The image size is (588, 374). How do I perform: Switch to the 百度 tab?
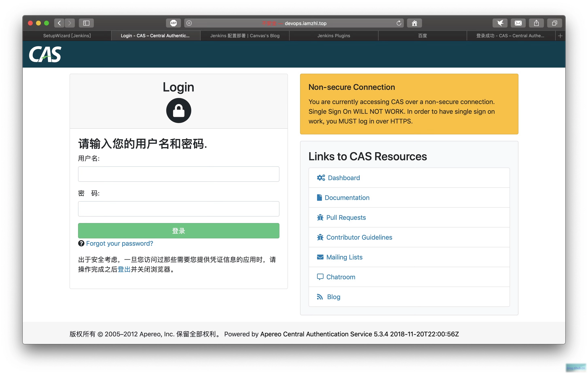tap(422, 36)
